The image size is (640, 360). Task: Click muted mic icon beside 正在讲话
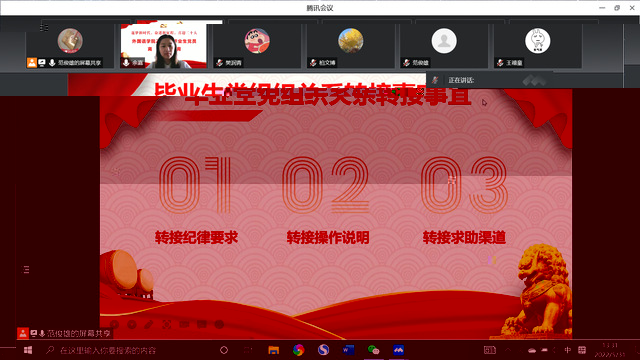(x=435, y=80)
